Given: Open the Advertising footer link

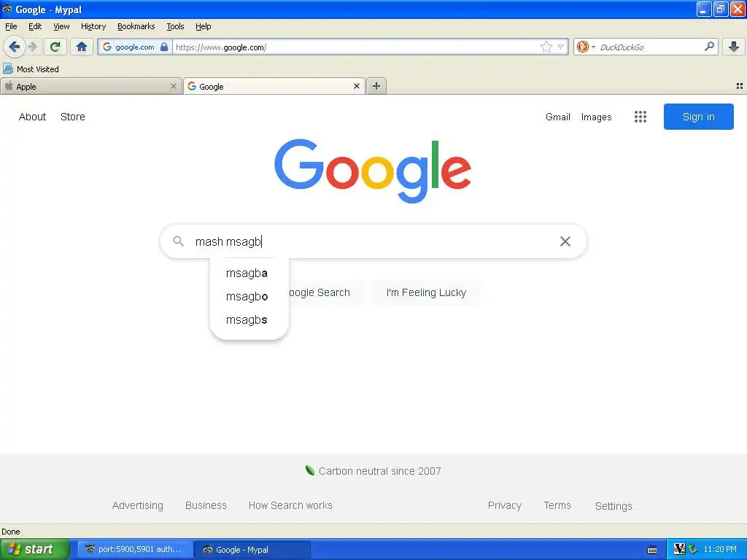Looking at the screenshot, I should click(x=138, y=505).
